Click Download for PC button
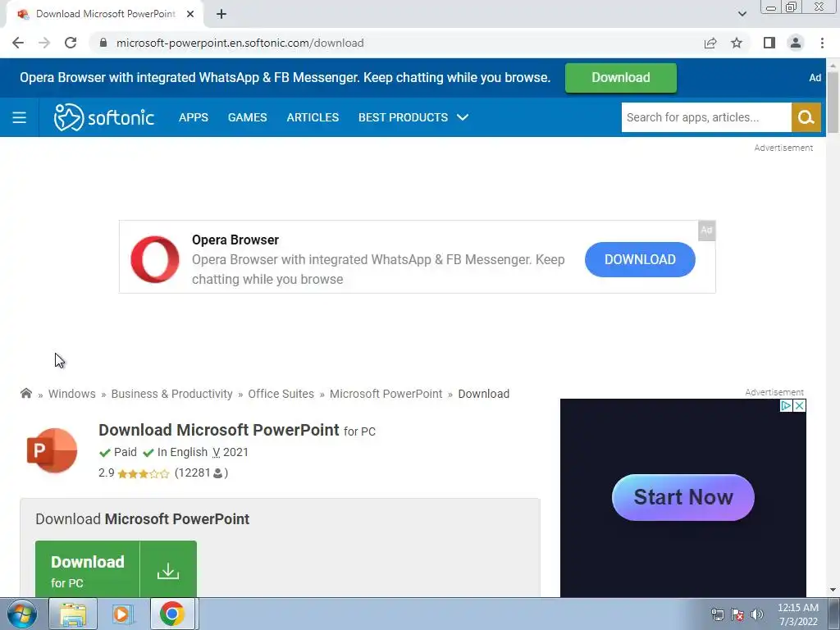 [x=116, y=569]
